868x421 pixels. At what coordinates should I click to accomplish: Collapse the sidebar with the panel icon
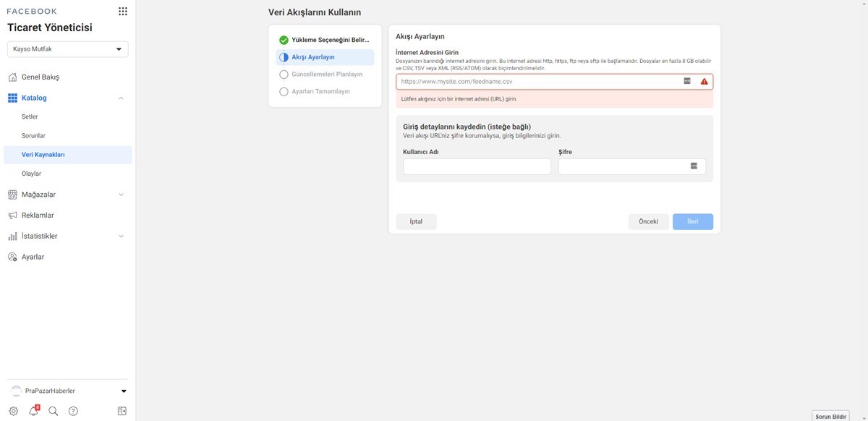click(x=122, y=411)
